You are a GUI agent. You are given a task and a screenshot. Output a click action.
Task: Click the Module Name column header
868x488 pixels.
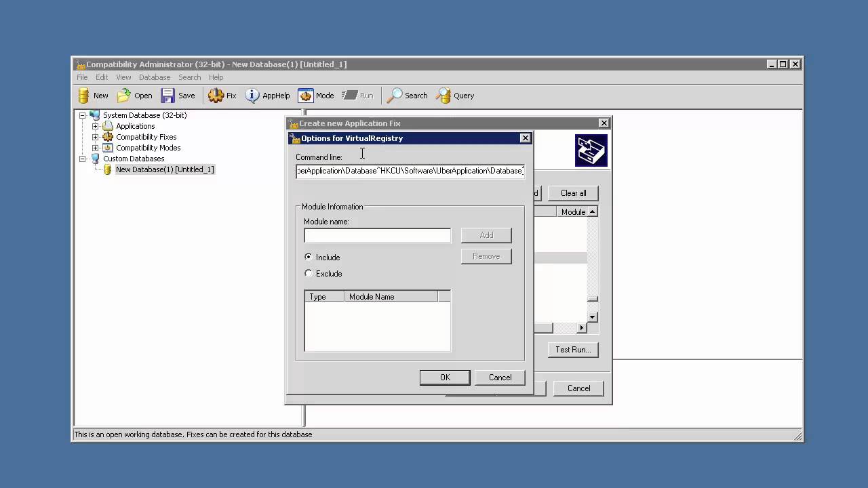[x=391, y=297]
